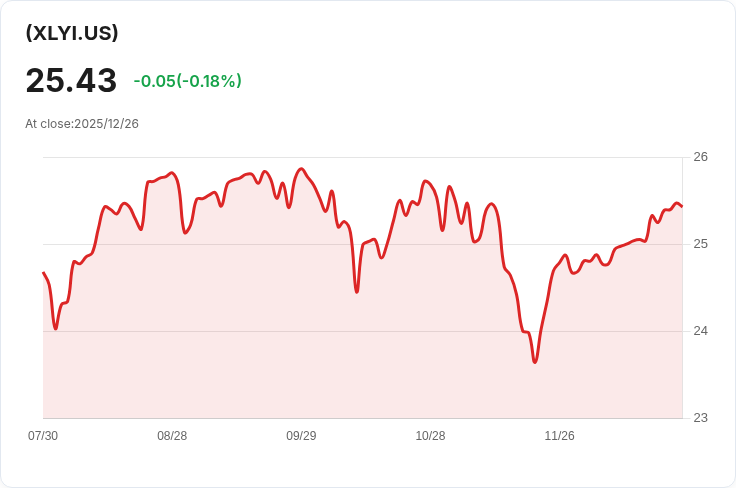Click the chart line's rightmost end point

[x=682, y=206]
